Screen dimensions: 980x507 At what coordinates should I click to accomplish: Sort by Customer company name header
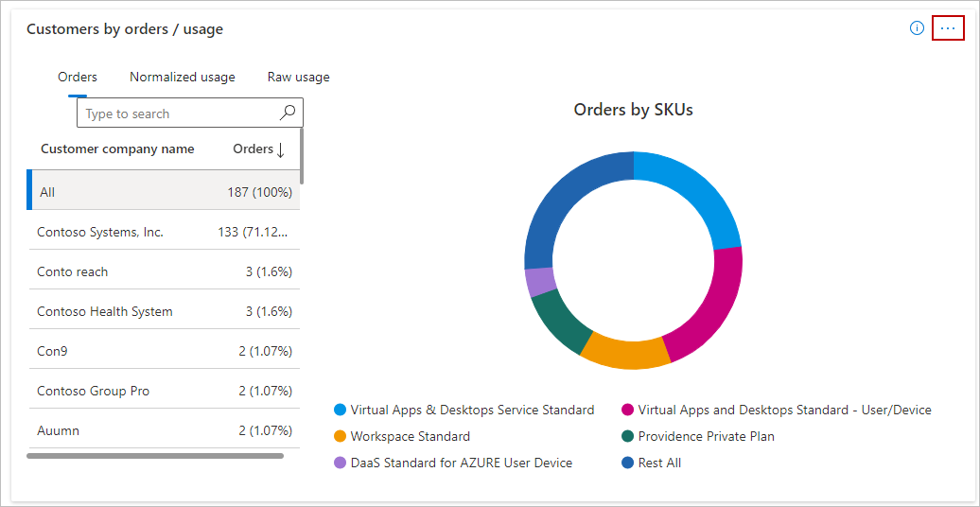pos(117,149)
